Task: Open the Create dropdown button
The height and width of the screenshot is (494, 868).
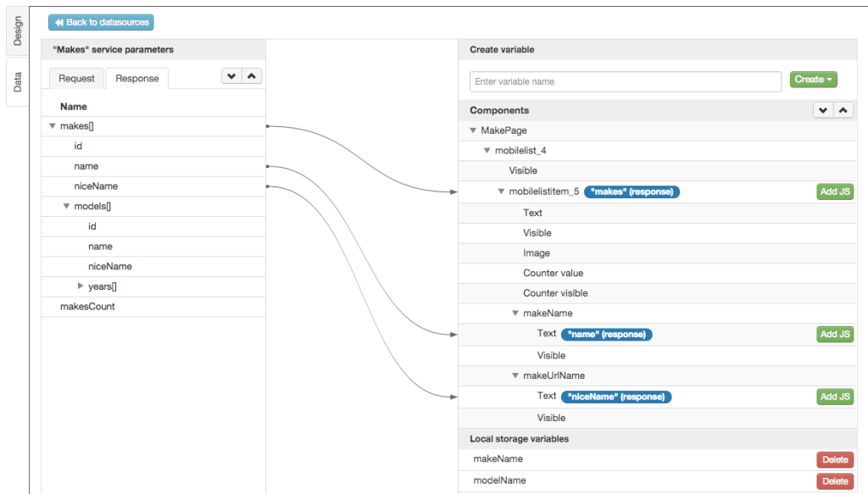Action: pos(813,80)
